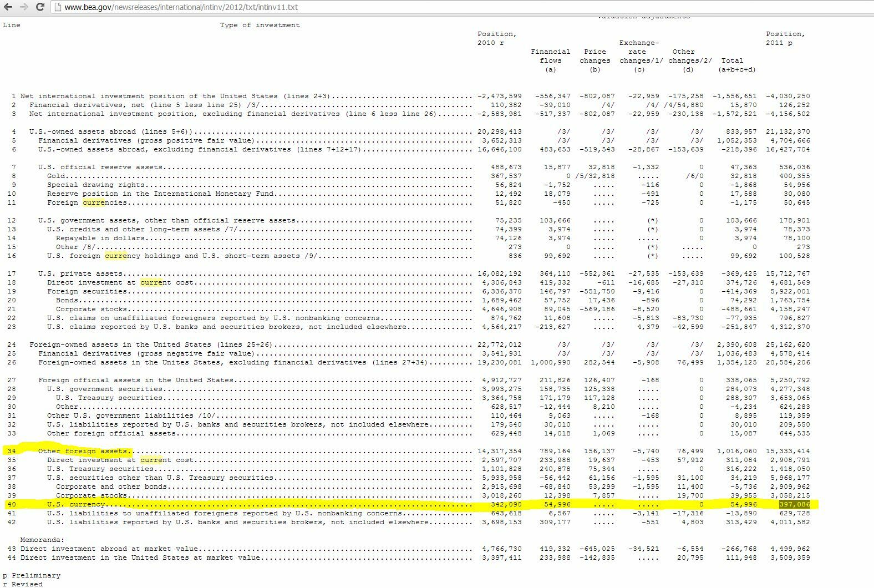Click 'Position, 2011 p' column header
This screenshot has width=874, height=588.
tap(785, 39)
